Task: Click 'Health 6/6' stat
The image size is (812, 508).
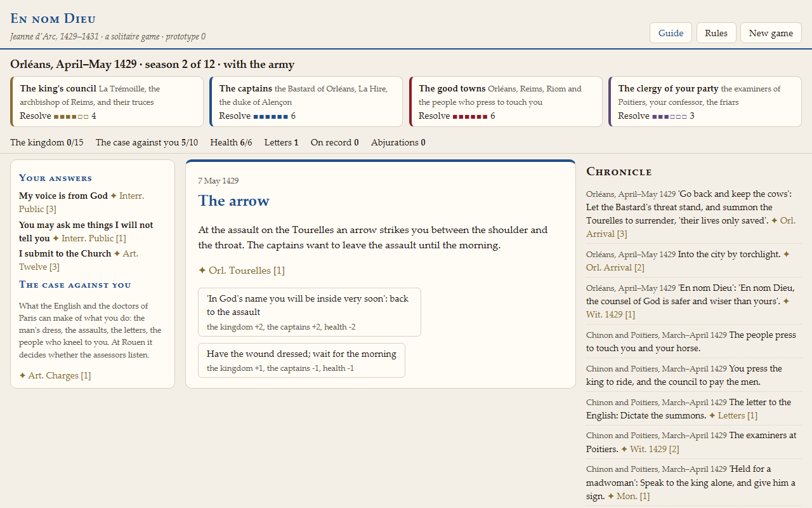Action: (231, 143)
